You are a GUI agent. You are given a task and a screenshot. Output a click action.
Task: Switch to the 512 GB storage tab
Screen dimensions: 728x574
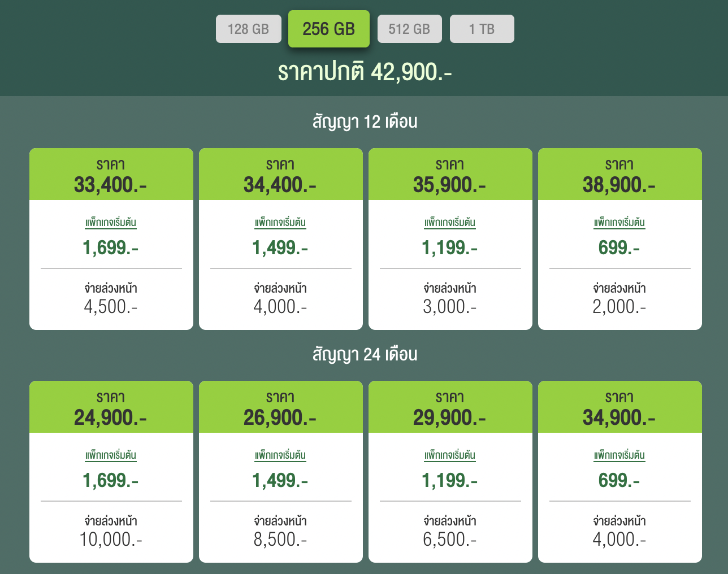click(x=409, y=29)
